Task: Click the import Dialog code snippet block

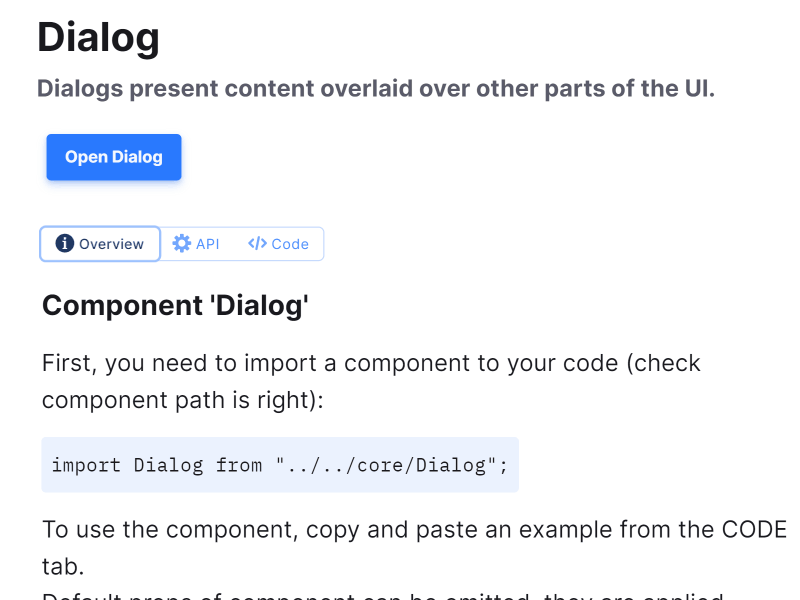Action: (x=280, y=465)
